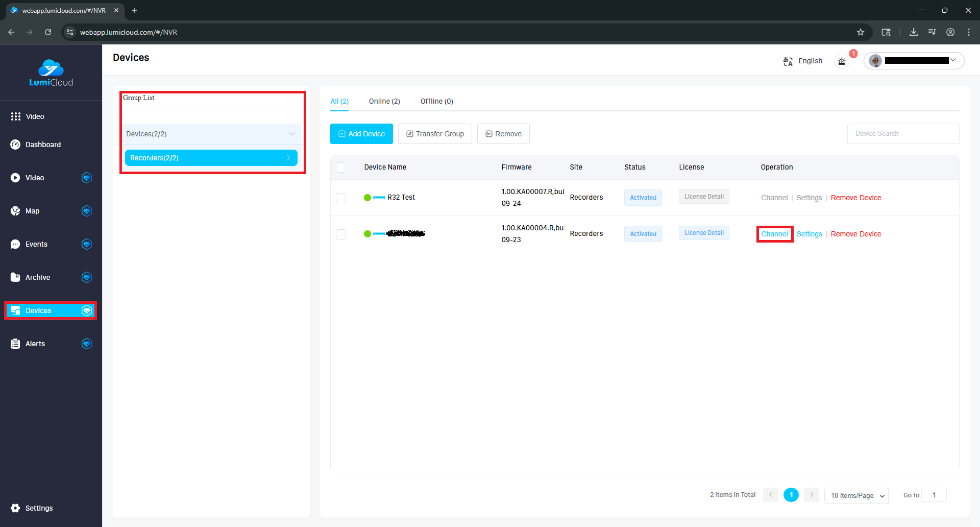This screenshot has width=980, height=527.
Task: Open the Map section in sidebar
Action: coord(32,211)
